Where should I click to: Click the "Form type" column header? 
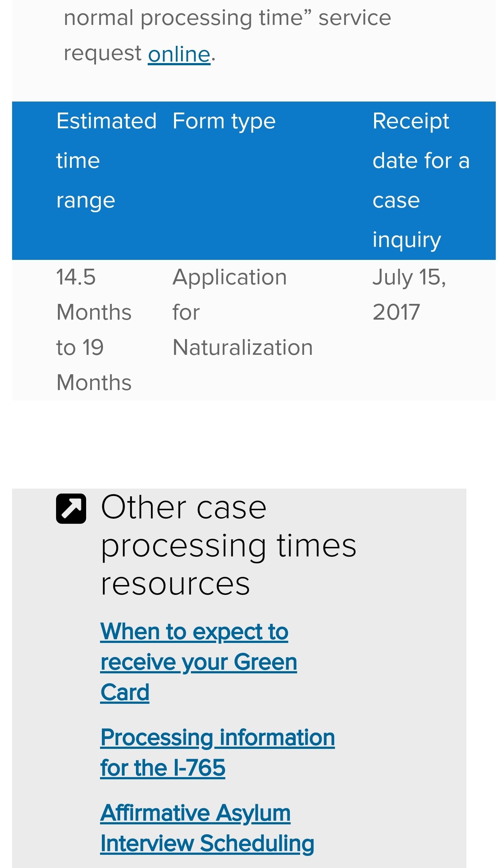coord(224,121)
